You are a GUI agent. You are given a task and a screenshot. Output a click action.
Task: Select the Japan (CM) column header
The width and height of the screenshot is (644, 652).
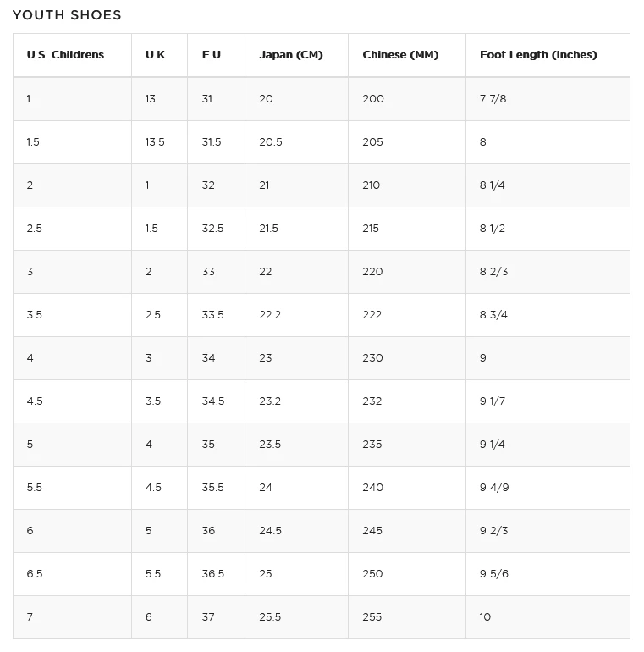(x=291, y=55)
